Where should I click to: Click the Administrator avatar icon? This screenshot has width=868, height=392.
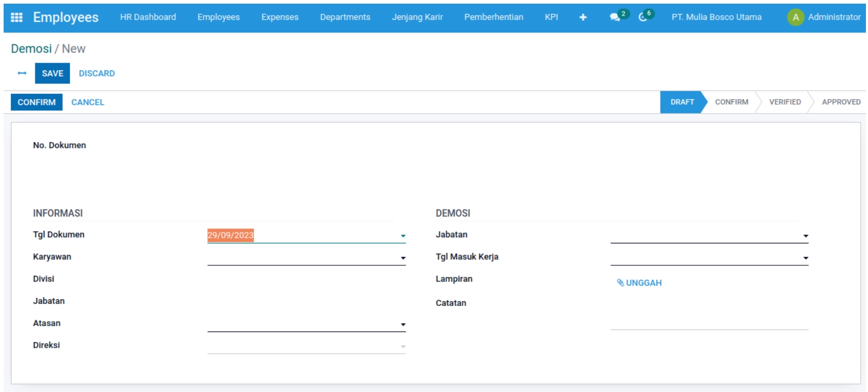[x=795, y=17]
